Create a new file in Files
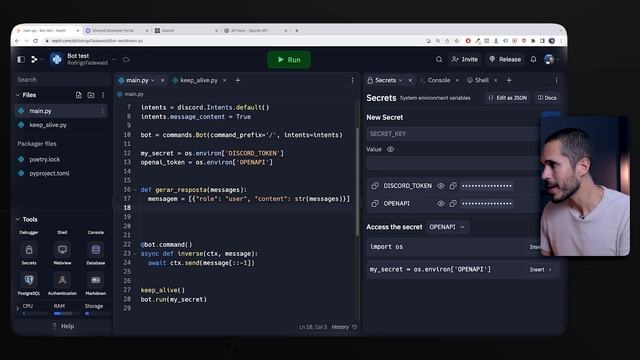The height and width of the screenshot is (360, 640). pyautogui.click(x=79, y=95)
